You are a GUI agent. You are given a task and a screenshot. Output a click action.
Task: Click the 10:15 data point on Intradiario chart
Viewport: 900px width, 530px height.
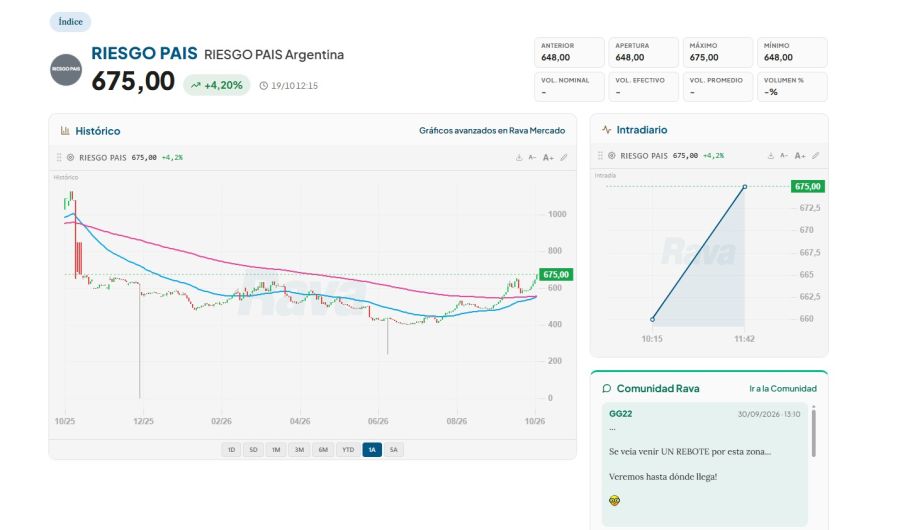653,319
